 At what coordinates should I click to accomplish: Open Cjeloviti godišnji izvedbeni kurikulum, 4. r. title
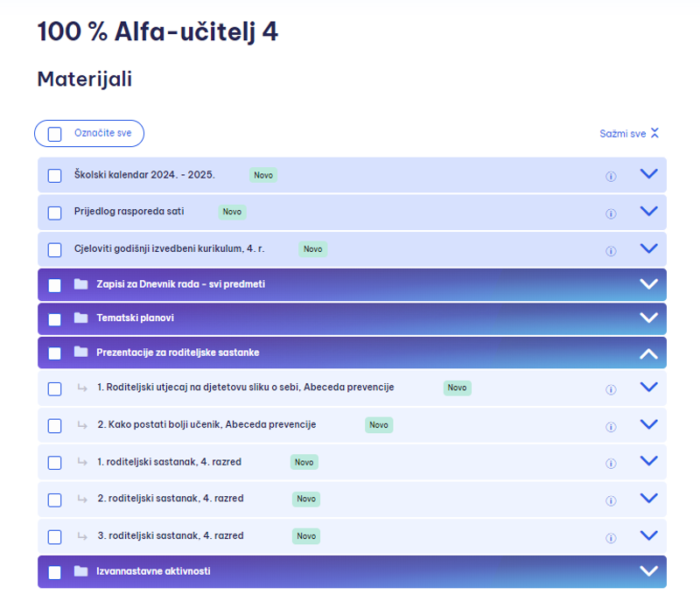[x=169, y=248]
